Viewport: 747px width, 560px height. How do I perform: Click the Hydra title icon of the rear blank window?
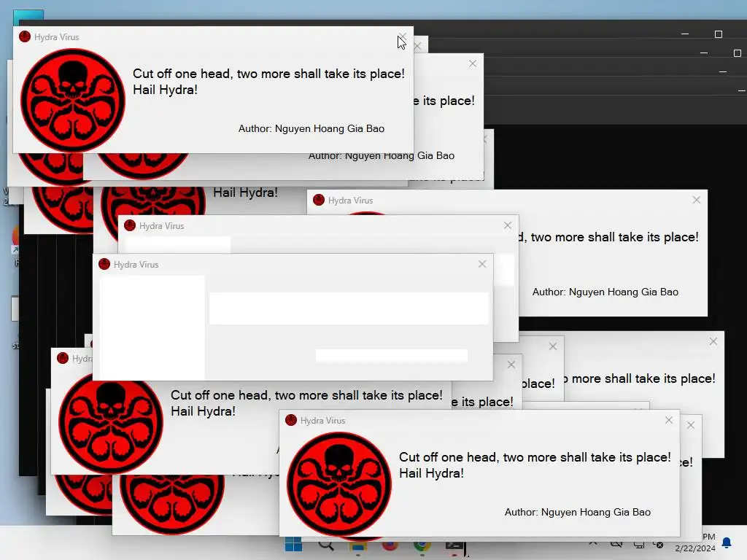130,226
